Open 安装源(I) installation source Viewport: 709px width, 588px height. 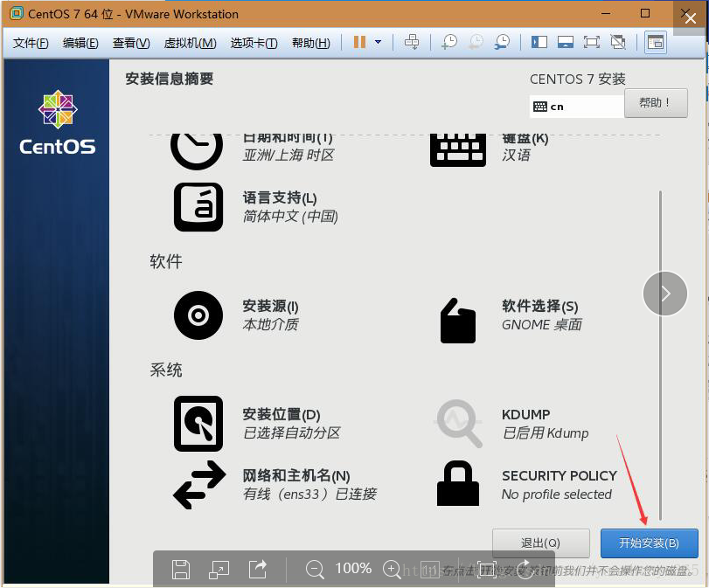pos(270,307)
